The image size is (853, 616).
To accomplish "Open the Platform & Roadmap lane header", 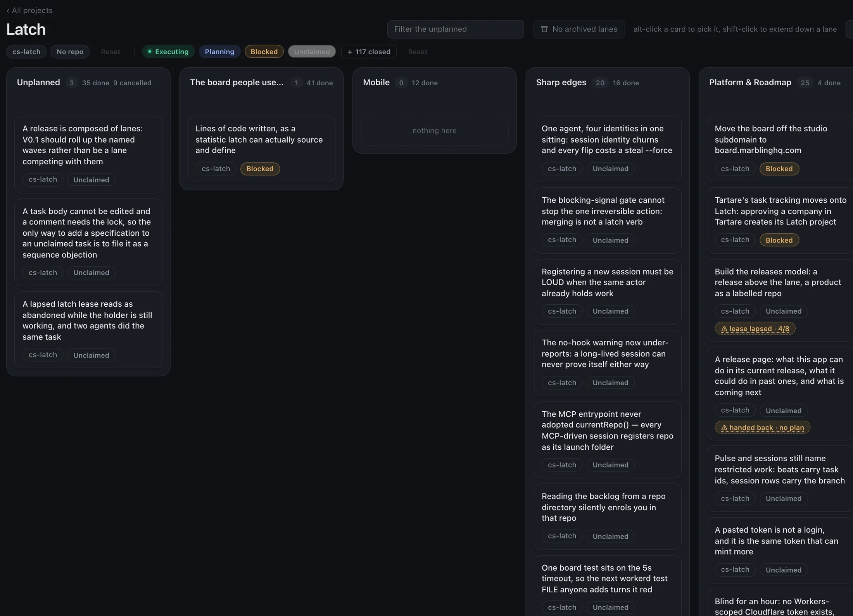I will point(750,83).
